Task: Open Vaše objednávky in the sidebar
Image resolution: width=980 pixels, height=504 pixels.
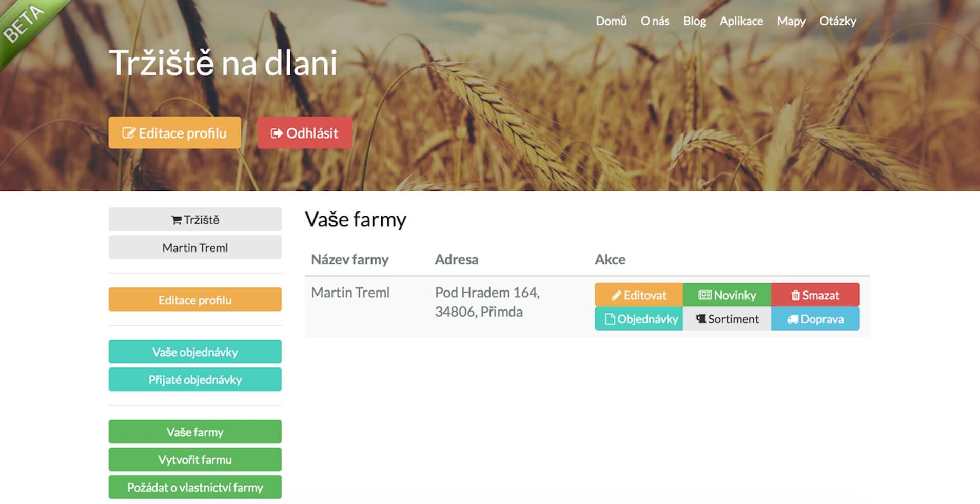Action: 195,352
